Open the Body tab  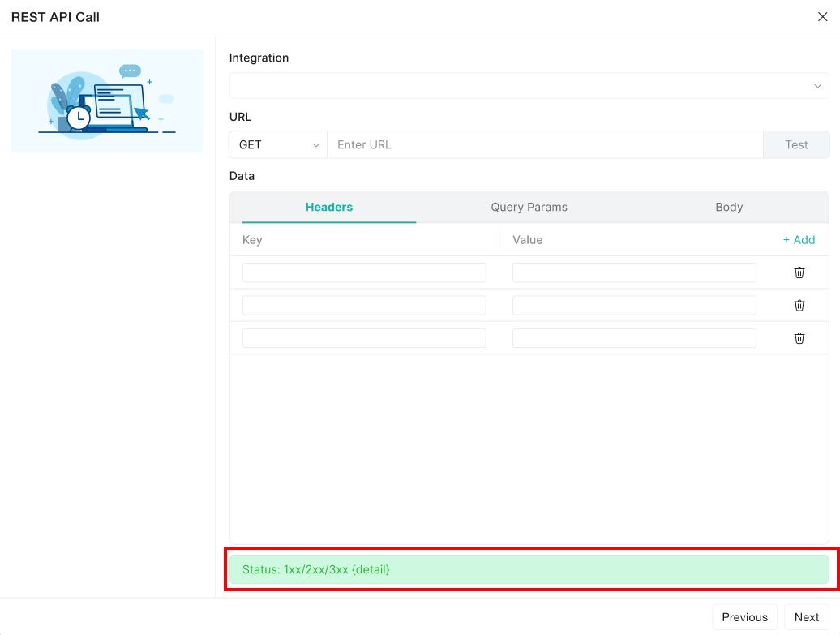(728, 207)
